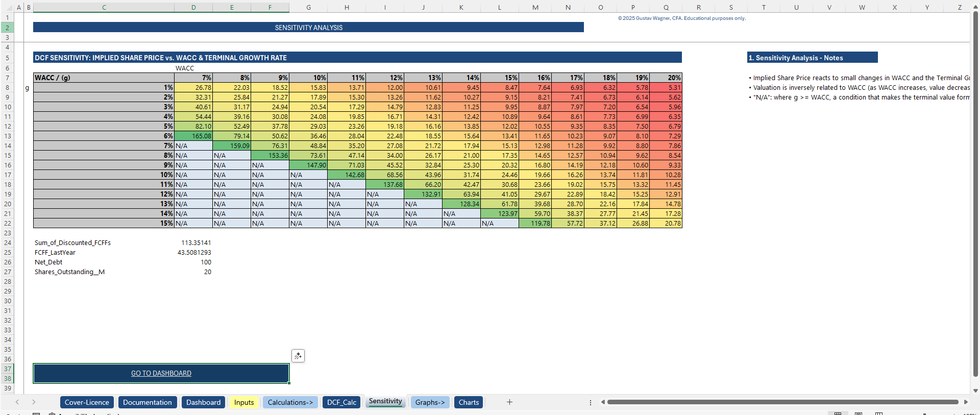Select the Net_Debt value cell showing 100
This screenshot has height=415, width=980.
(193, 262)
